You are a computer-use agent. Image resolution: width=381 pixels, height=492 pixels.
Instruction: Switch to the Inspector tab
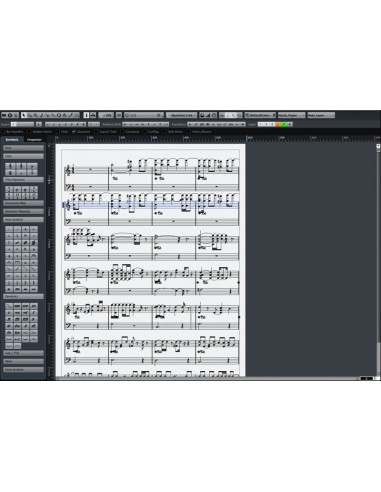[x=34, y=139]
